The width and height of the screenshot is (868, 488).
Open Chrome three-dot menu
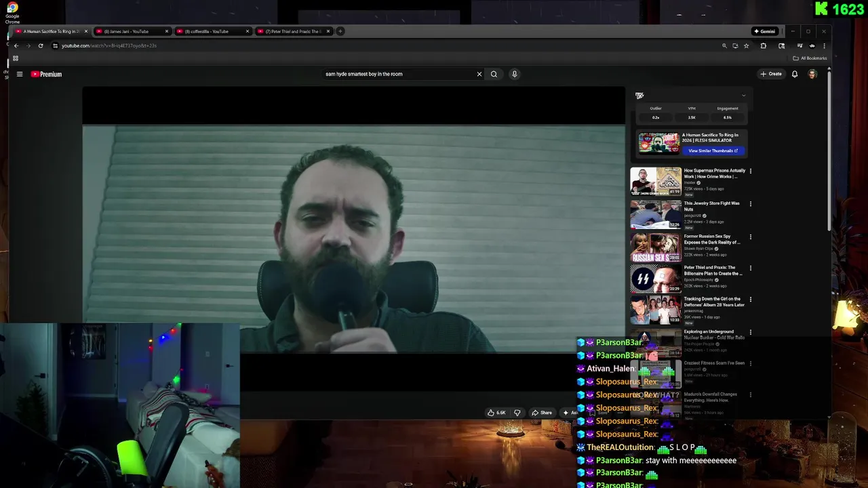coord(824,45)
